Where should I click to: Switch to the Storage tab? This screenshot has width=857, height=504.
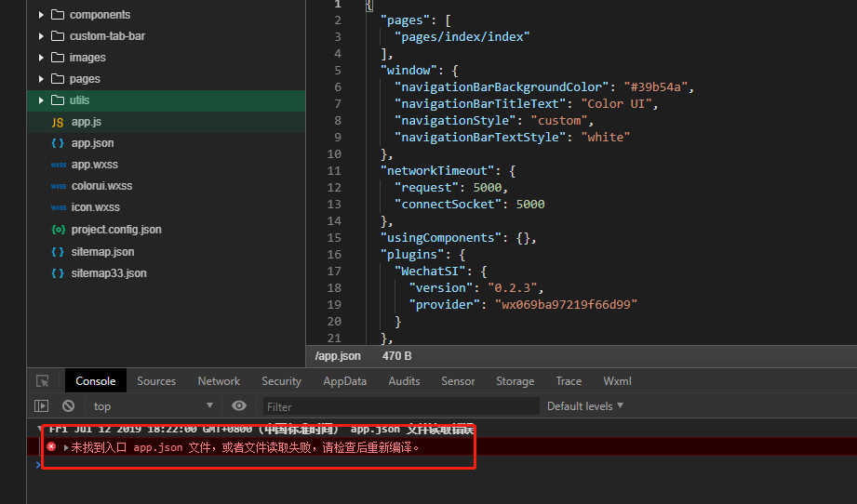tap(515, 380)
